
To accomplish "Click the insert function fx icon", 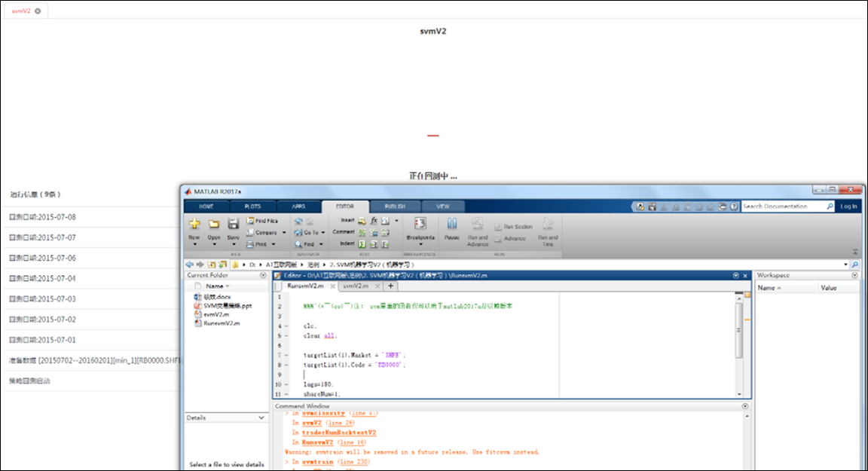I will pyautogui.click(x=373, y=220).
